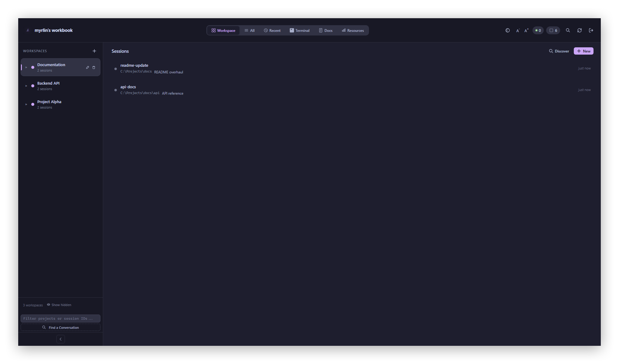
Task: Switch to the All tab
Action: tap(249, 30)
